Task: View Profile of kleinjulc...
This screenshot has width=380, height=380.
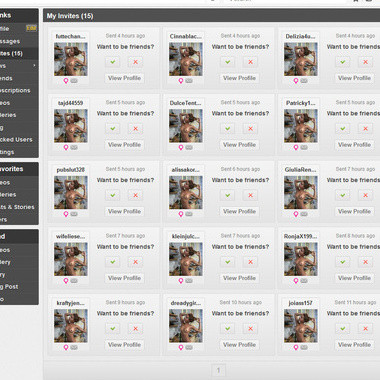Action: click(x=239, y=278)
